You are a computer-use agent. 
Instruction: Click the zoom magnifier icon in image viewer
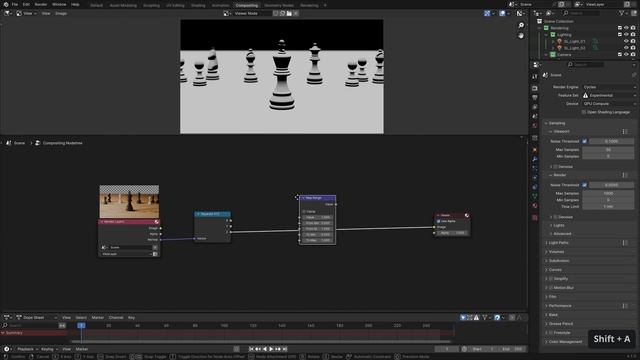(x=521, y=25)
